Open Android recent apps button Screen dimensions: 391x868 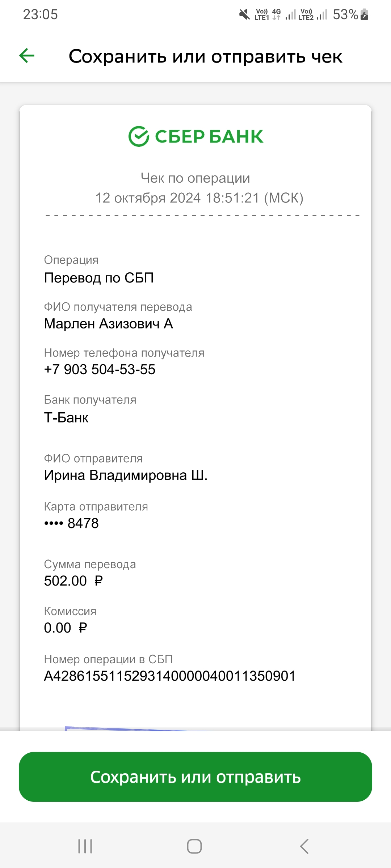tap(85, 846)
